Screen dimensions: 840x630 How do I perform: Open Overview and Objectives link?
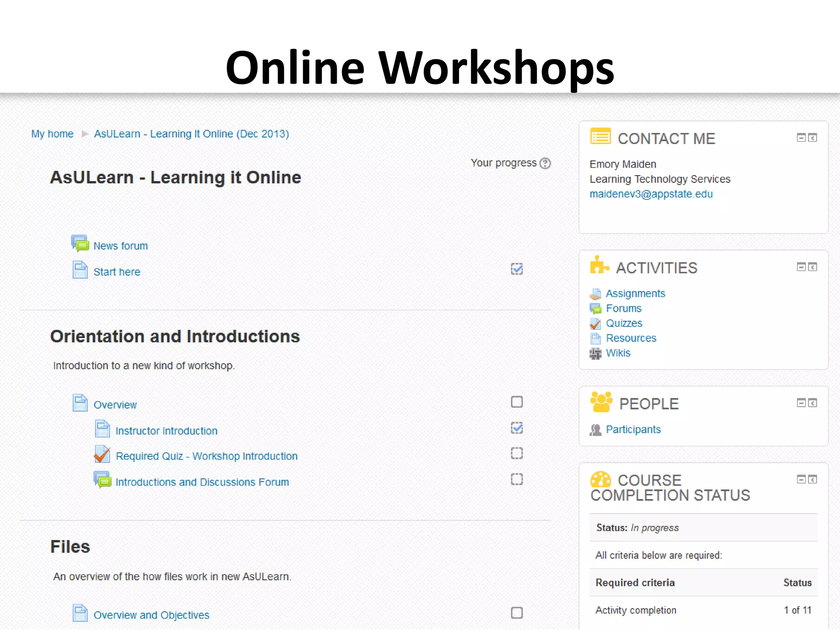151,615
